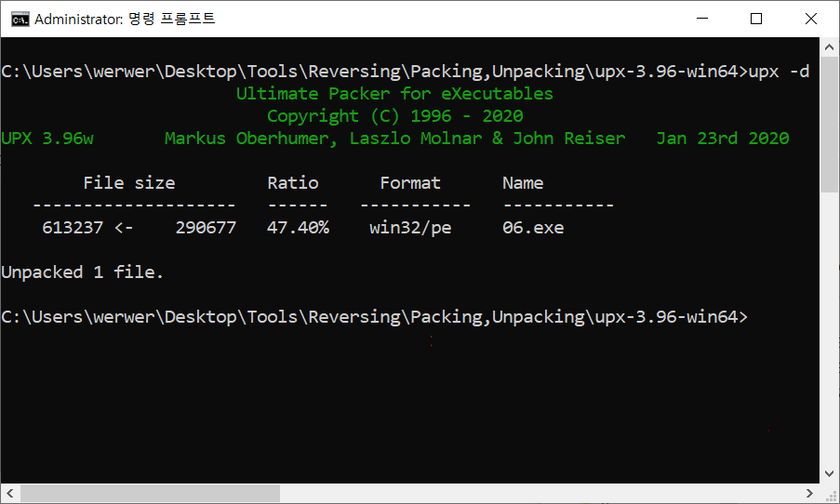Click the 'Unpacked 1 file.' message

pos(82,272)
